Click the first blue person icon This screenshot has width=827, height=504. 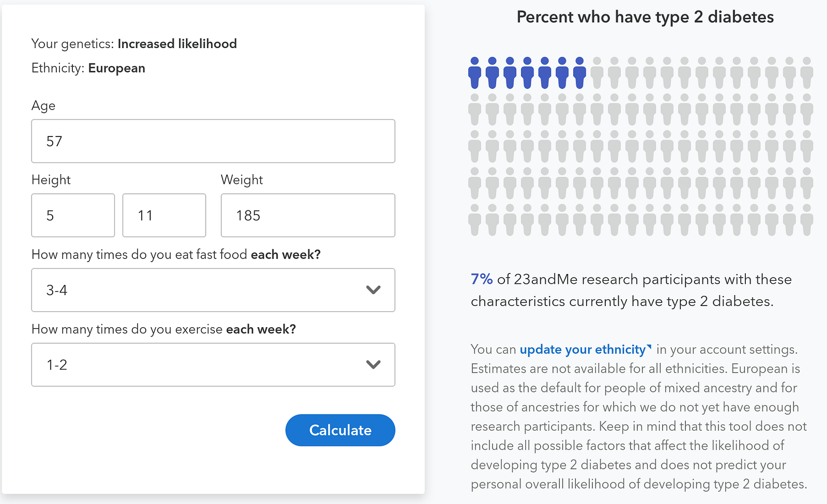click(x=474, y=73)
